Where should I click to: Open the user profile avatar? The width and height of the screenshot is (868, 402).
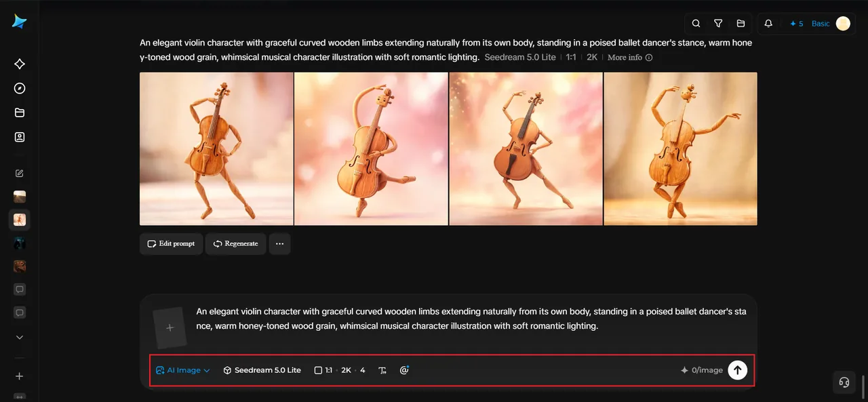point(843,24)
